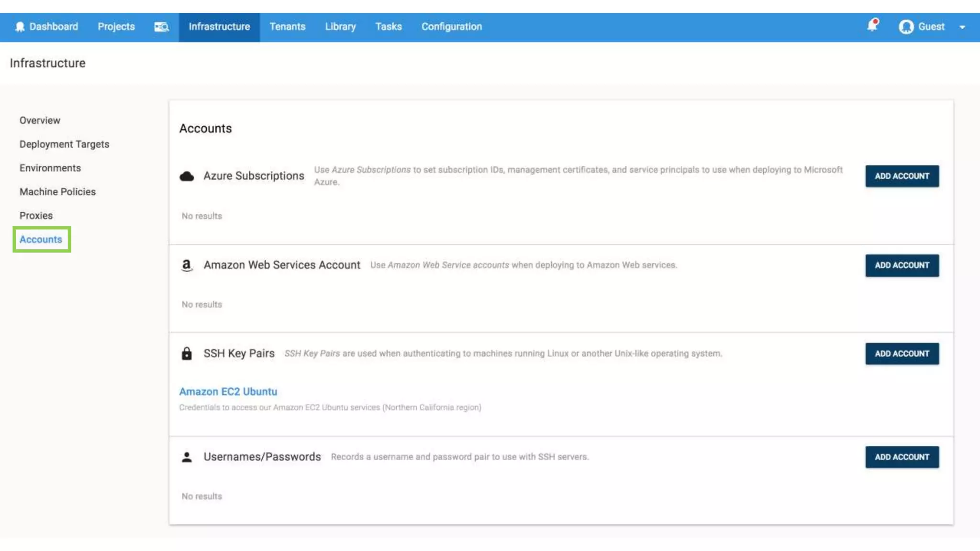Screen dimensions: 980x551
Task: Click the Guest user avatar icon
Action: [906, 27]
